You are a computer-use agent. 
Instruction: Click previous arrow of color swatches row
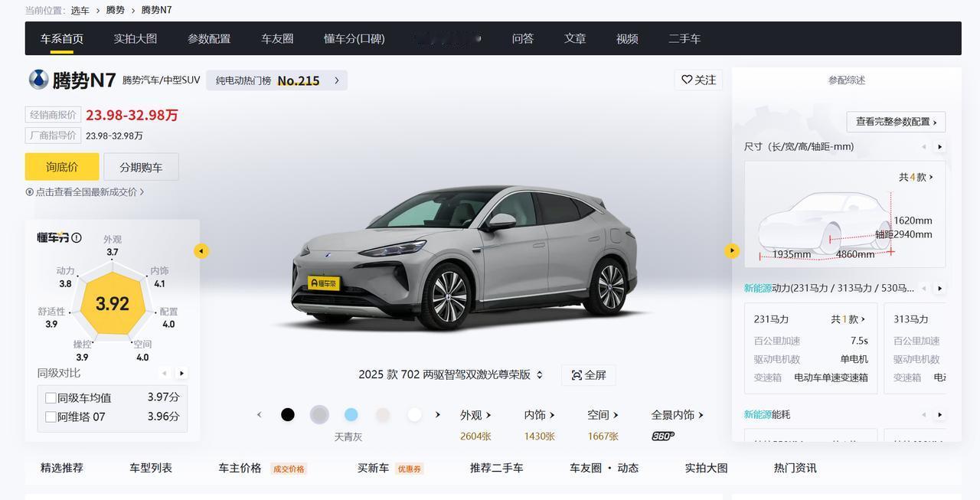click(259, 414)
